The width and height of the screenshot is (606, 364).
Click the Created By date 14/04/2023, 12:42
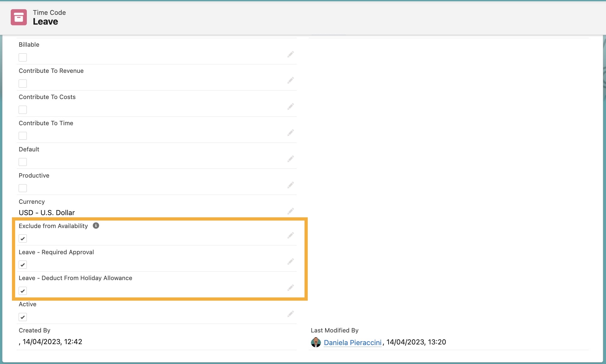pyautogui.click(x=52, y=342)
